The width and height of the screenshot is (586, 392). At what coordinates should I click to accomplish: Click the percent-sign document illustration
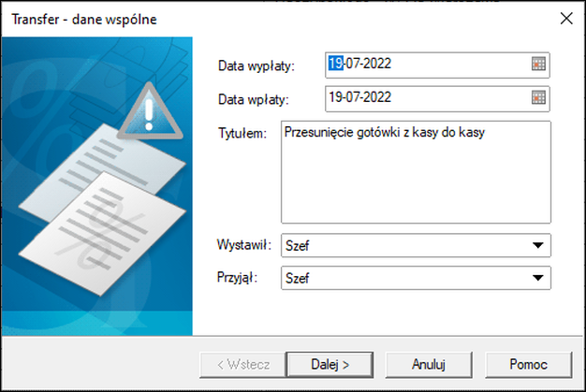102,233
